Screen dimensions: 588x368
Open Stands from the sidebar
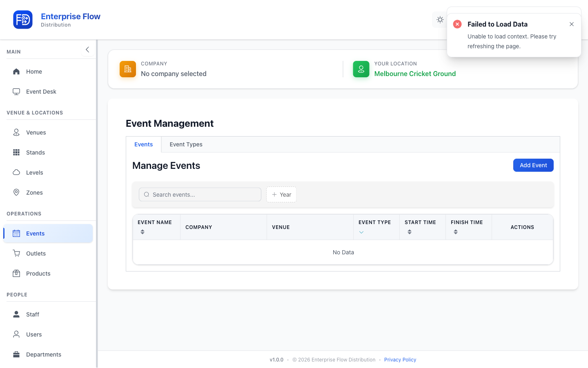point(48,153)
